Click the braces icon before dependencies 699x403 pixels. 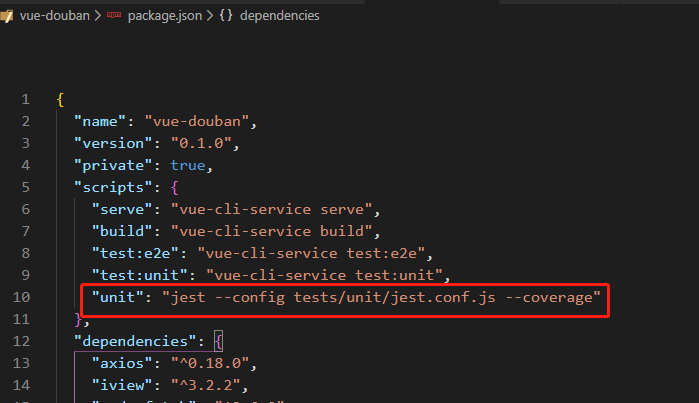click(x=226, y=16)
